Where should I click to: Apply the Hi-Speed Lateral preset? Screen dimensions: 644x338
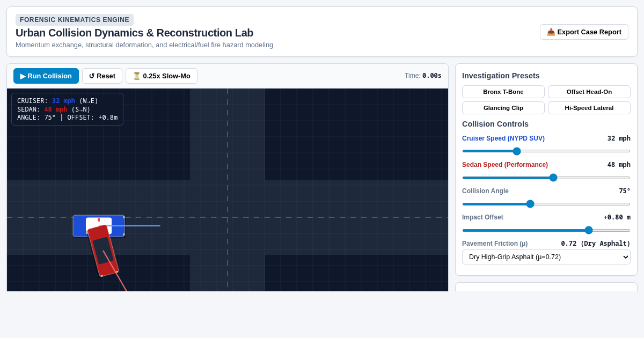[589, 108]
